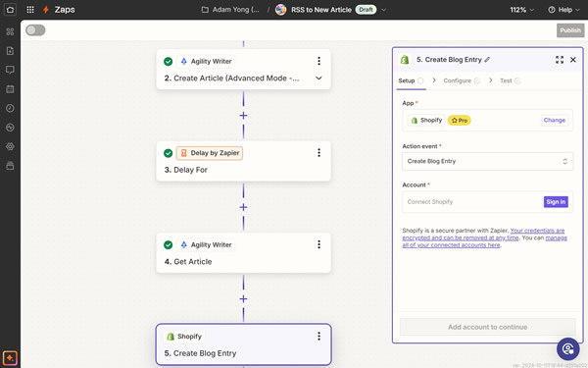Open the three-dot menu on Delay For step
Screen dimensions: 588x368
(x=318, y=152)
